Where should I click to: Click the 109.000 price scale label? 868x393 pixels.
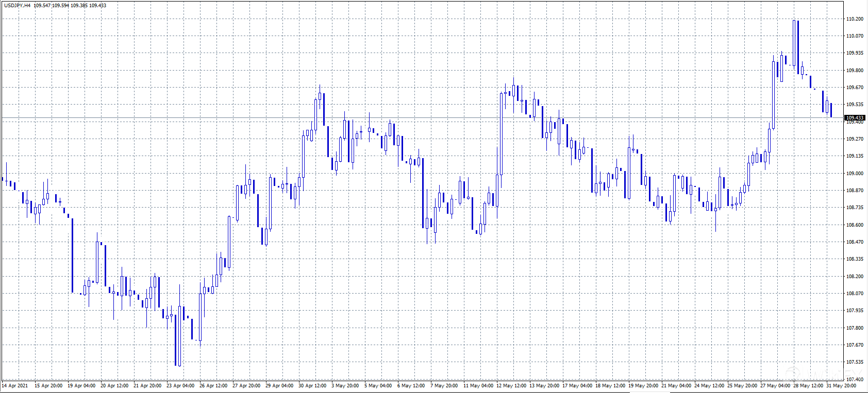(x=855, y=174)
